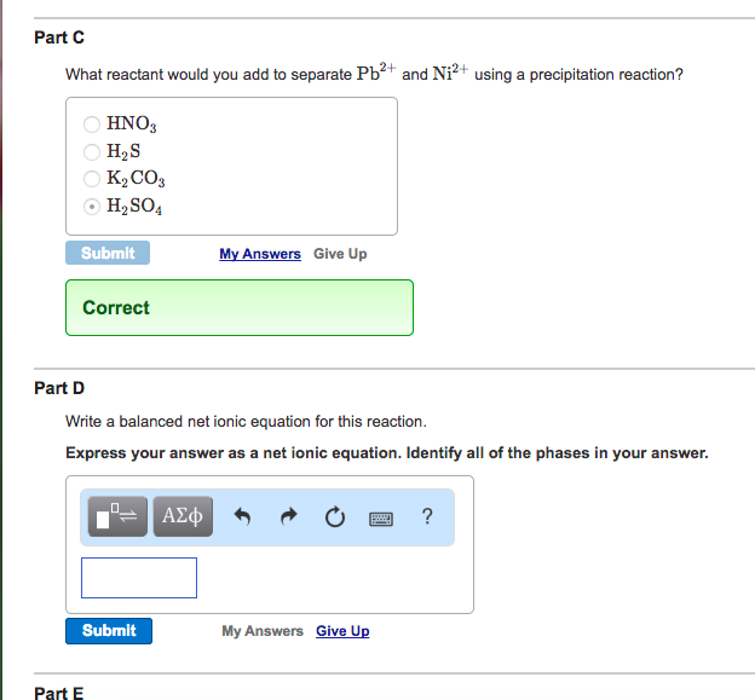Click Submit for Part D

[x=109, y=630]
